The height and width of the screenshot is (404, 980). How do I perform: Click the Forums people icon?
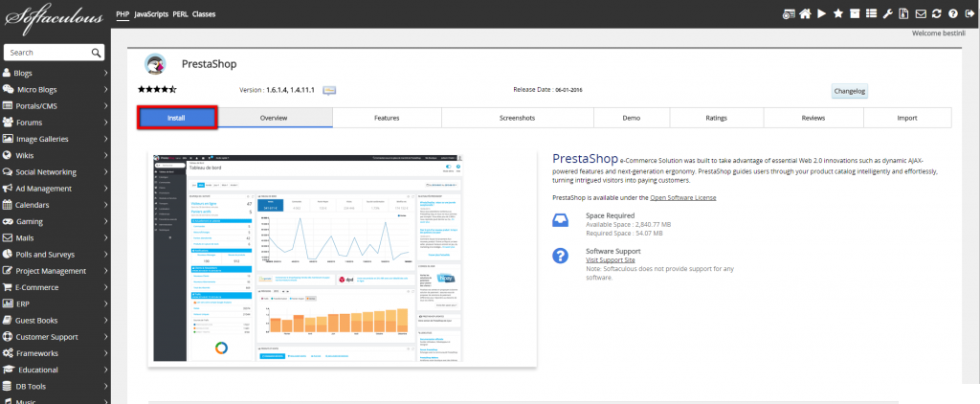point(8,123)
